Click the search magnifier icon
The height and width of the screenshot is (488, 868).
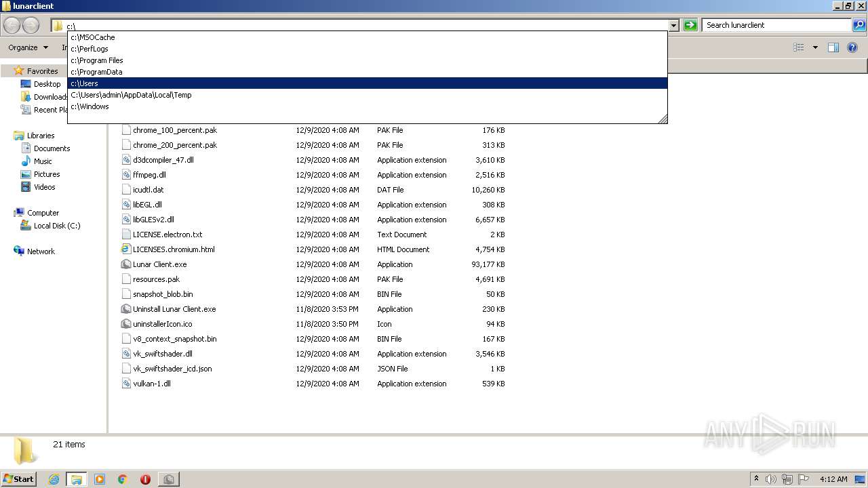[859, 25]
